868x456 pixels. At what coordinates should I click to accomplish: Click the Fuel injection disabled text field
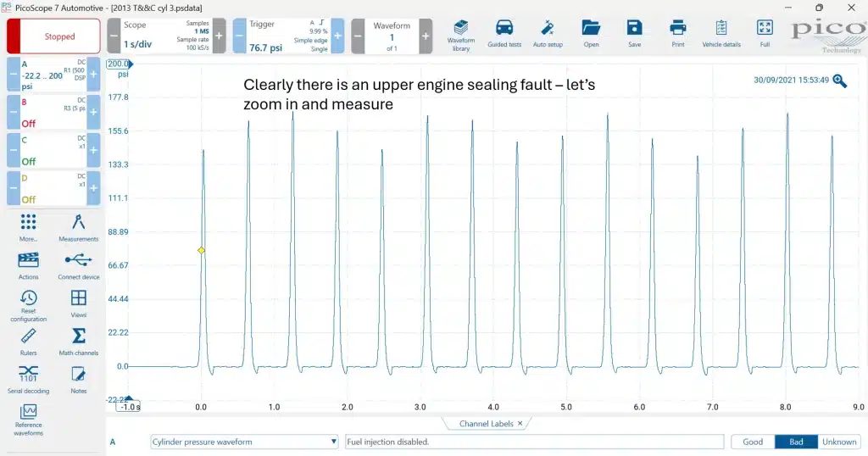(534, 442)
